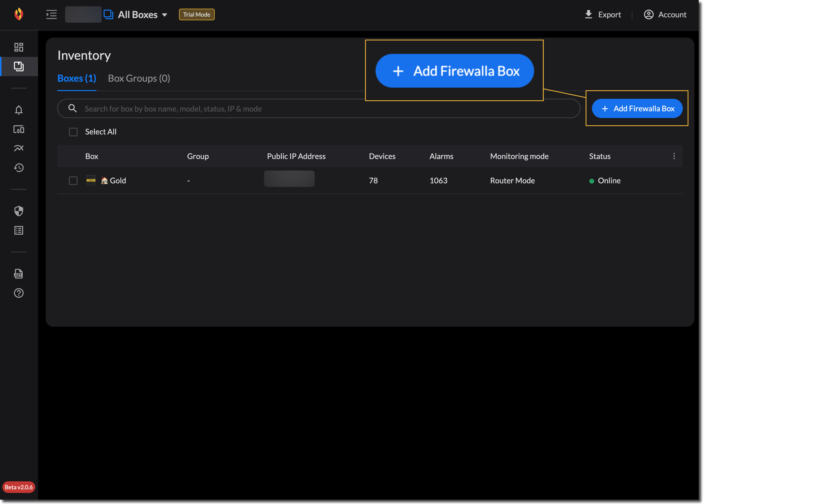The height and width of the screenshot is (504, 837).
Task: Click the Export download icon
Action: pyautogui.click(x=588, y=14)
